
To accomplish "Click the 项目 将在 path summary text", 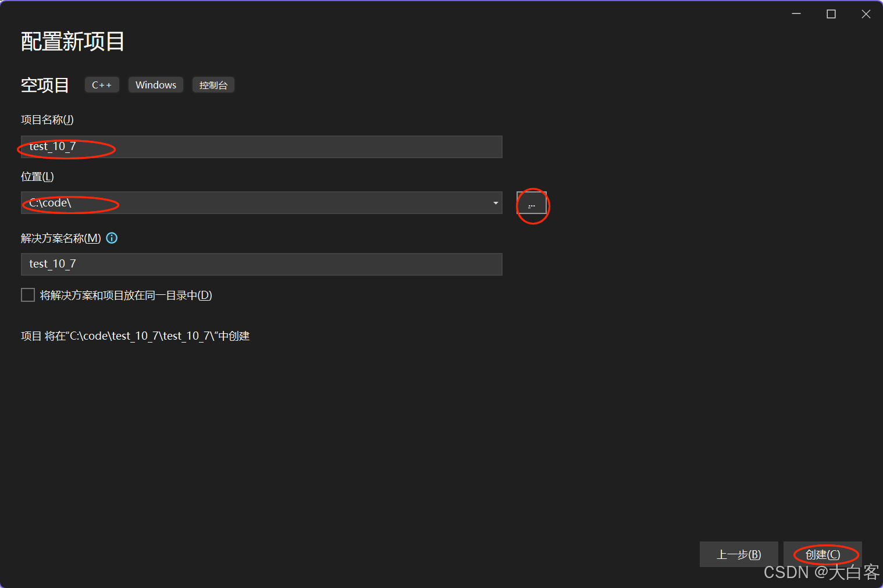I will (136, 336).
